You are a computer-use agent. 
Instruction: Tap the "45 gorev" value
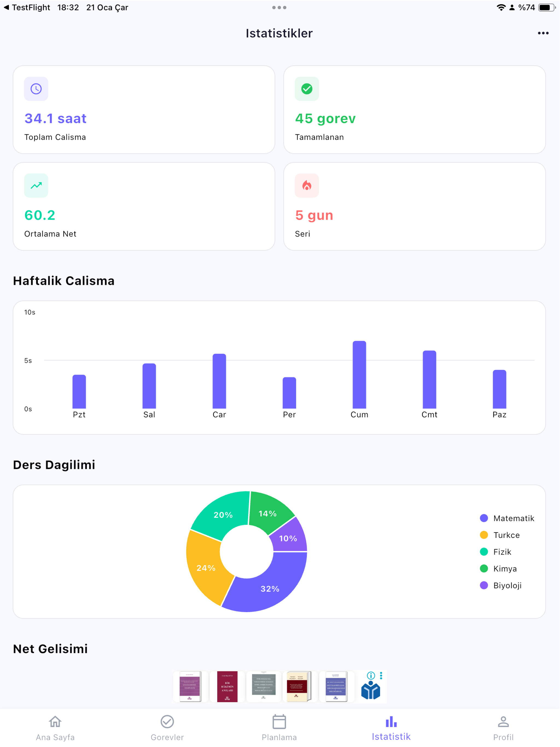[x=325, y=119]
